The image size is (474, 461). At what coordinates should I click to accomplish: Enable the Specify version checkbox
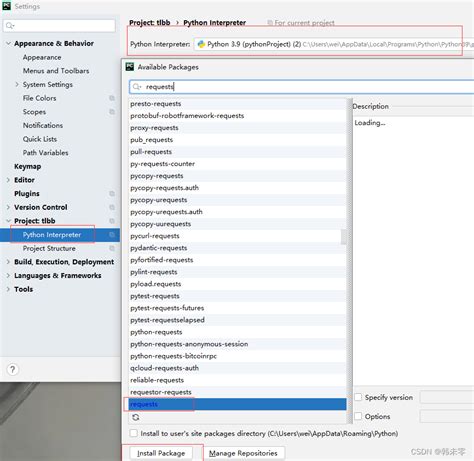tap(358, 397)
